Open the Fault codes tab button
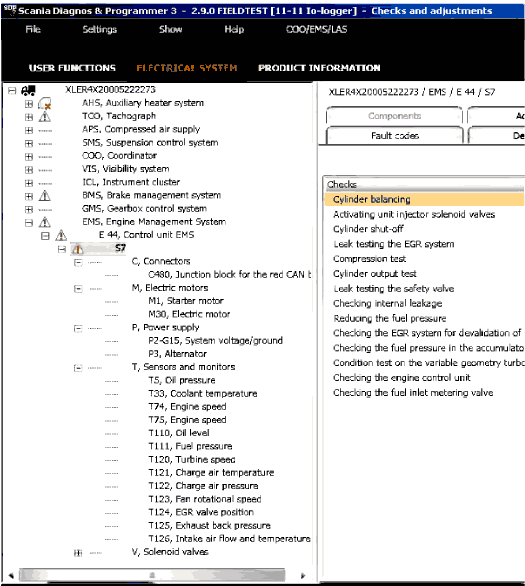The width and height of the screenshot is (525, 586). tap(395, 135)
